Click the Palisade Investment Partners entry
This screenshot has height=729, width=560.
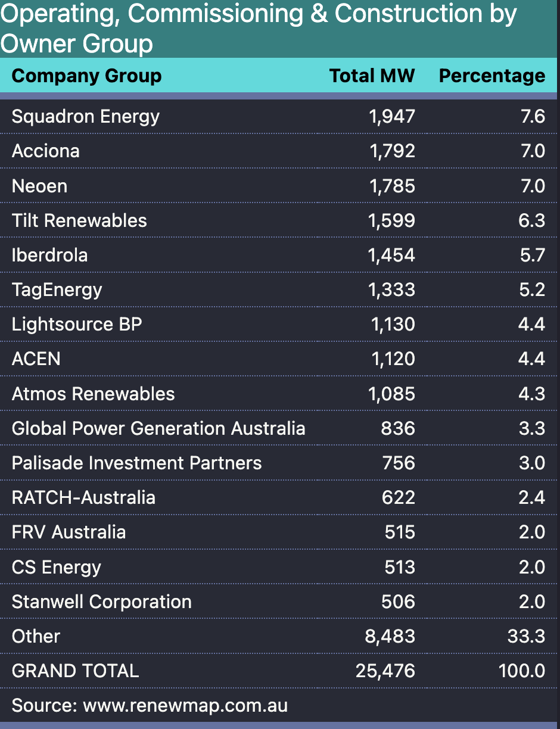tap(137, 463)
